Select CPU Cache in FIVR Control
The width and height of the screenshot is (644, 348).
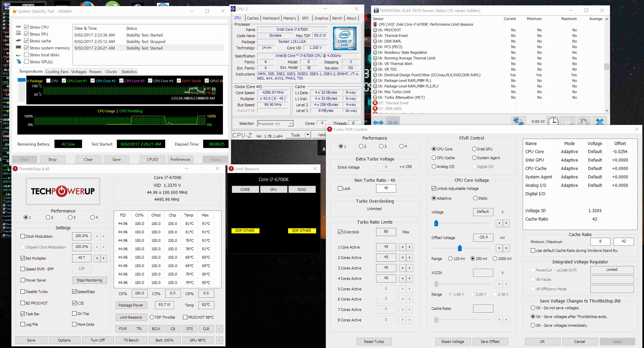434,158
